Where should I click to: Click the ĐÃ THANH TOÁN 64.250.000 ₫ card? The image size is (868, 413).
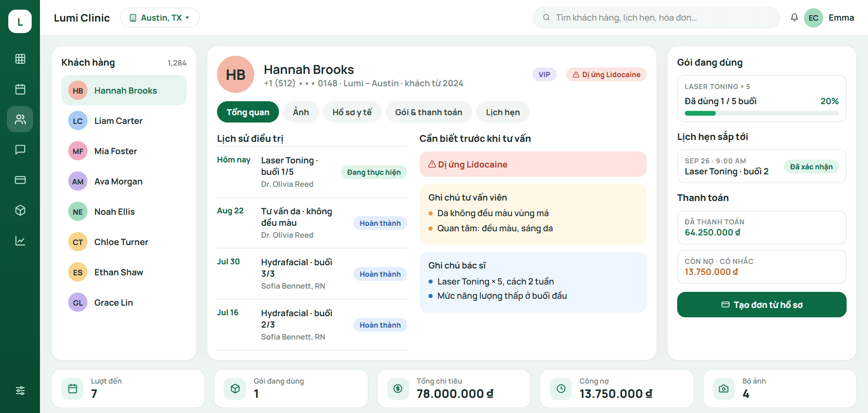coord(761,228)
